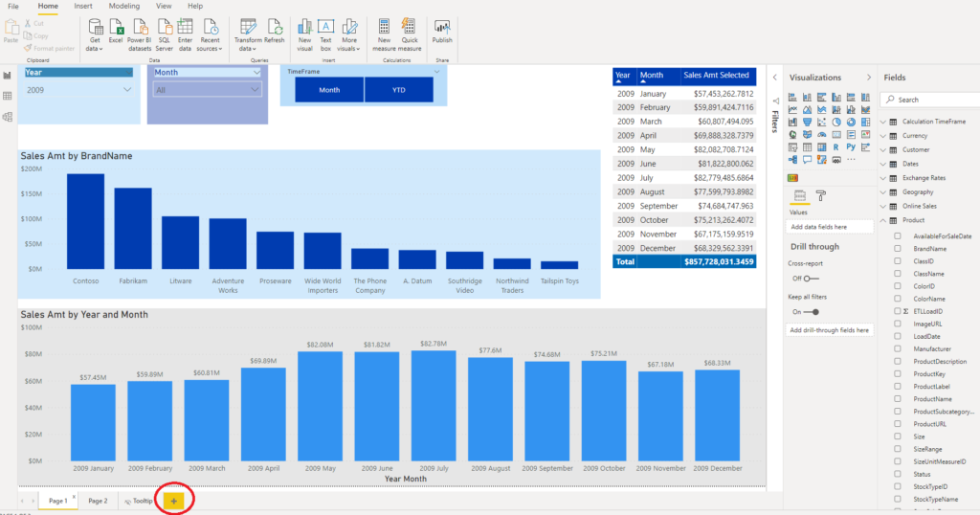Create a New measure

point(384,35)
